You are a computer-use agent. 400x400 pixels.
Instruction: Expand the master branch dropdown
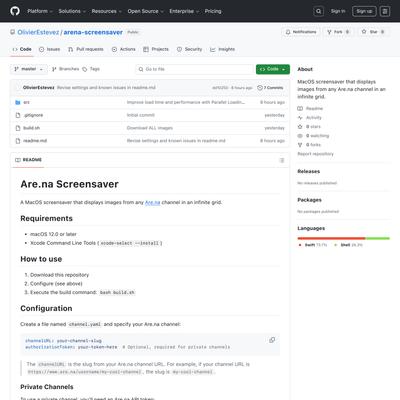(29, 69)
